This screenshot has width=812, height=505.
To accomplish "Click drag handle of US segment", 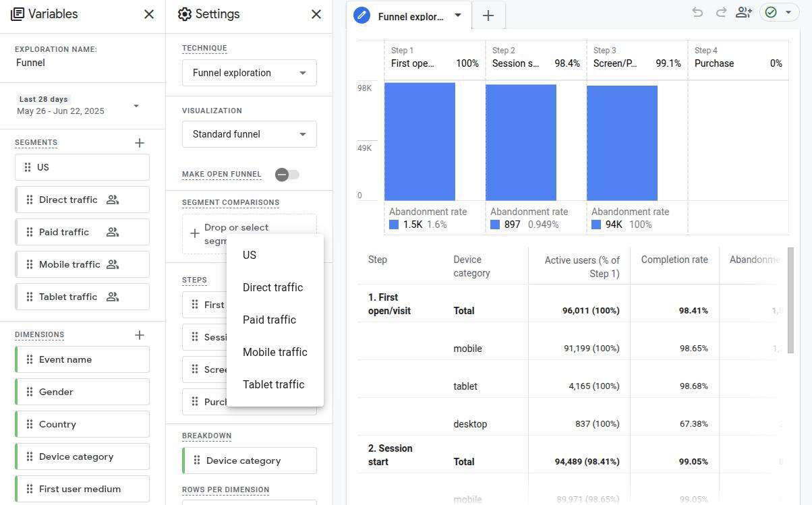I will pos(27,167).
